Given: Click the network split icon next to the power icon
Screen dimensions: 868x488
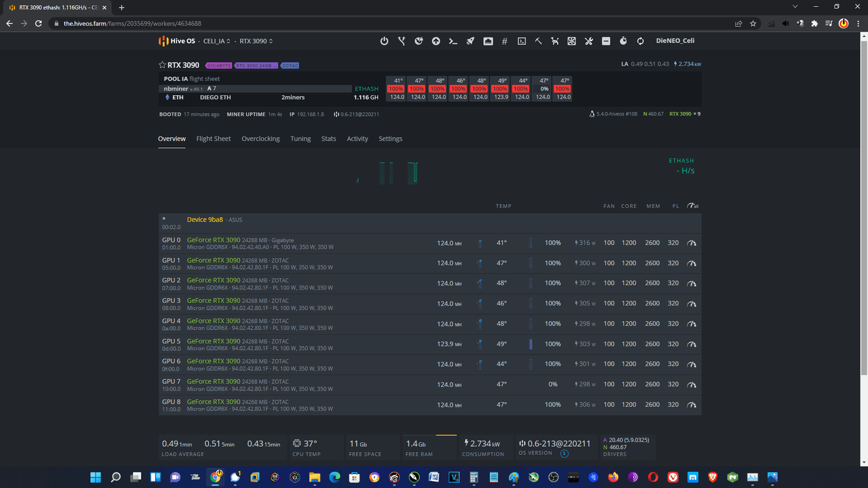Looking at the screenshot, I should 402,41.
